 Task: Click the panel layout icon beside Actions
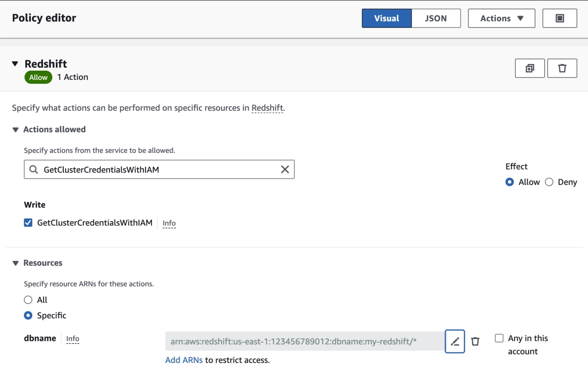point(560,18)
